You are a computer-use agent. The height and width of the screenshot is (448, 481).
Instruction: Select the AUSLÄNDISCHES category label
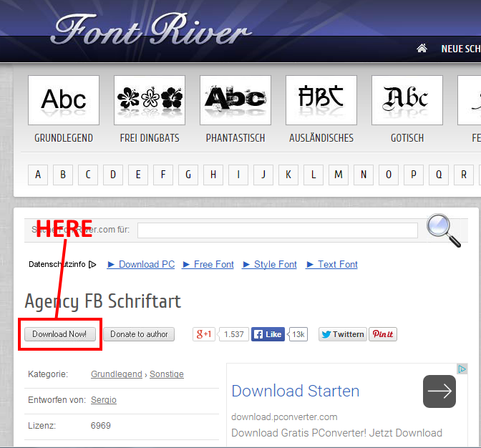point(321,137)
